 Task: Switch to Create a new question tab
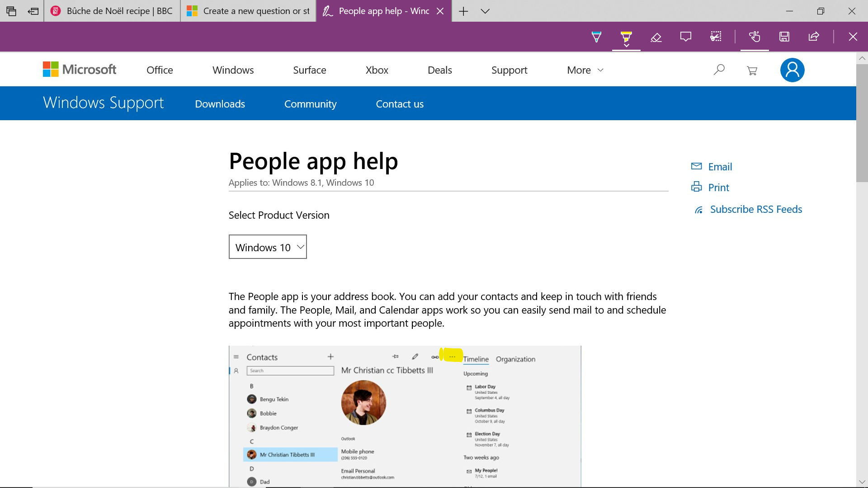(x=248, y=11)
